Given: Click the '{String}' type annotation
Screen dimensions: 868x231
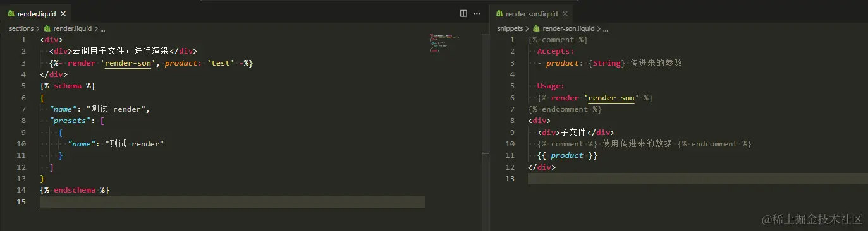Looking at the screenshot, I should [607, 63].
